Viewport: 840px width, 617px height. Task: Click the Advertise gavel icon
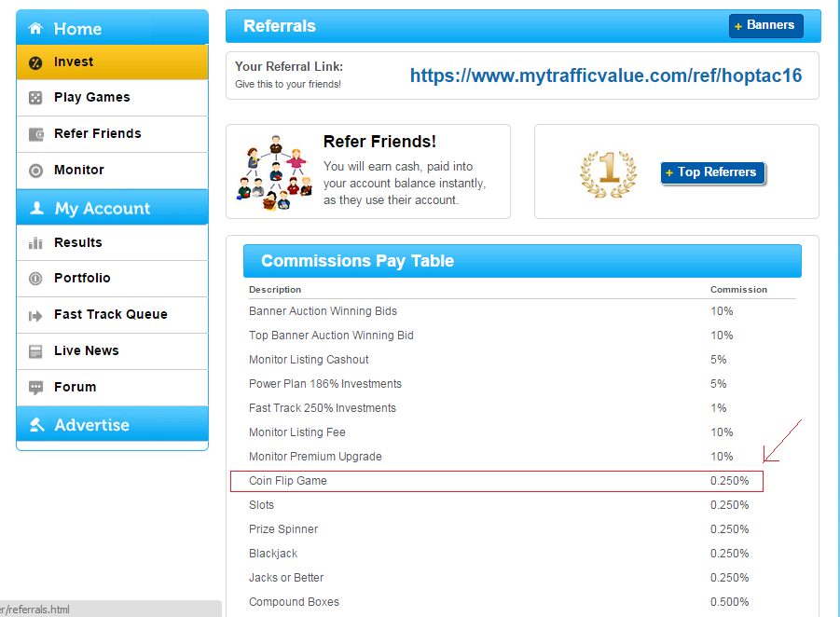36,425
